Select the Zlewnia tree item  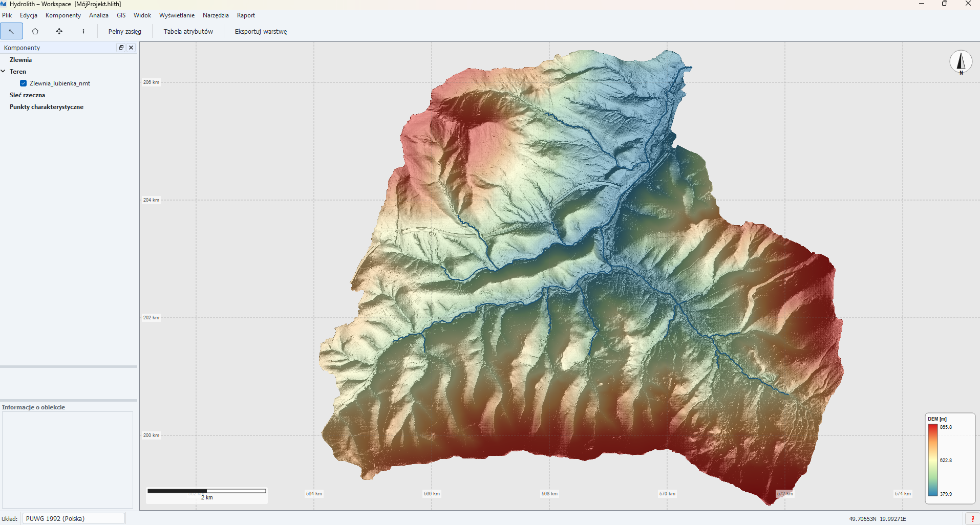coord(20,60)
